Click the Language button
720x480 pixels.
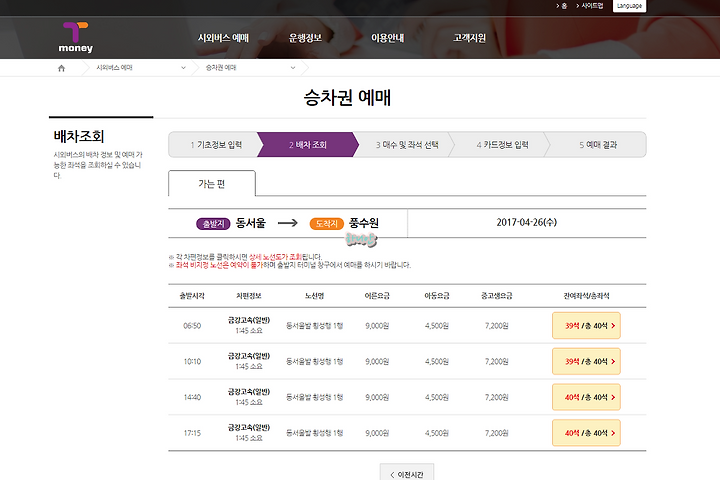pyautogui.click(x=630, y=6)
